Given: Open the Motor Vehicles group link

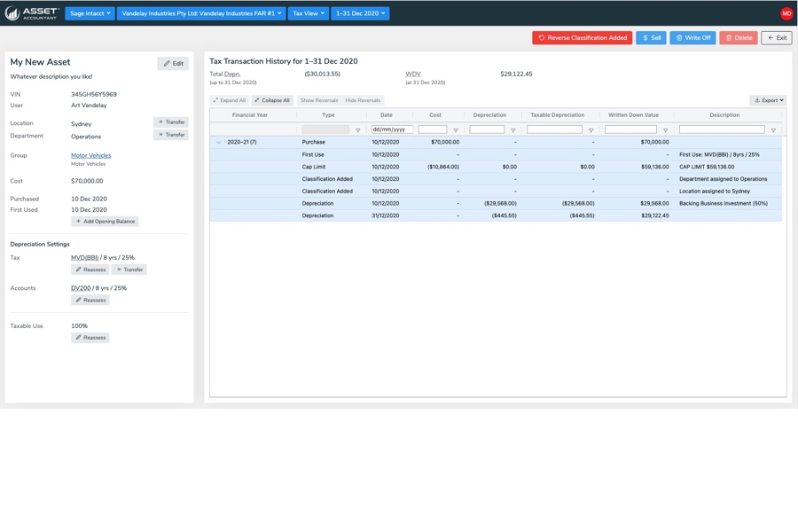Looking at the screenshot, I should (x=91, y=155).
